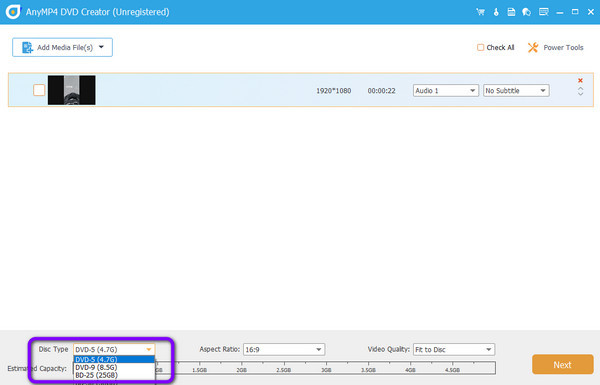Tick the checkbox of the video item
The width and height of the screenshot is (600, 385).
(39, 90)
